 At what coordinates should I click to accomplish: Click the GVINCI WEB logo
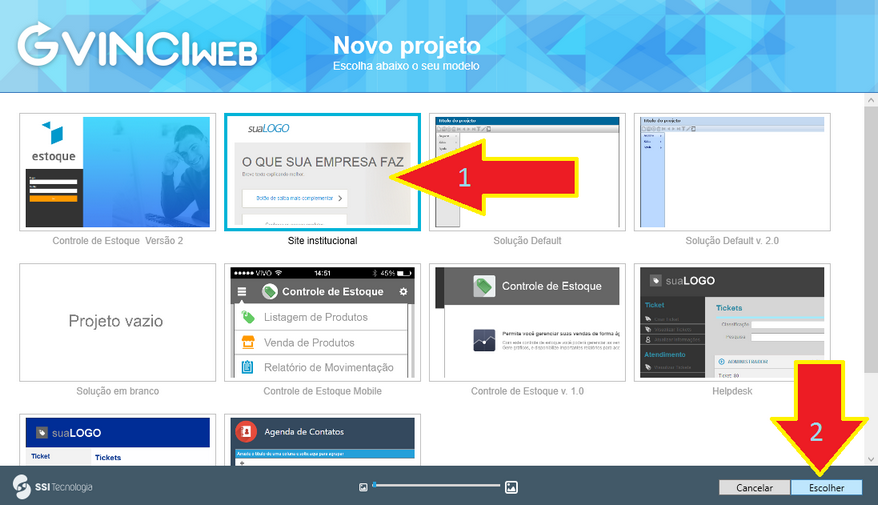point(137,46)
